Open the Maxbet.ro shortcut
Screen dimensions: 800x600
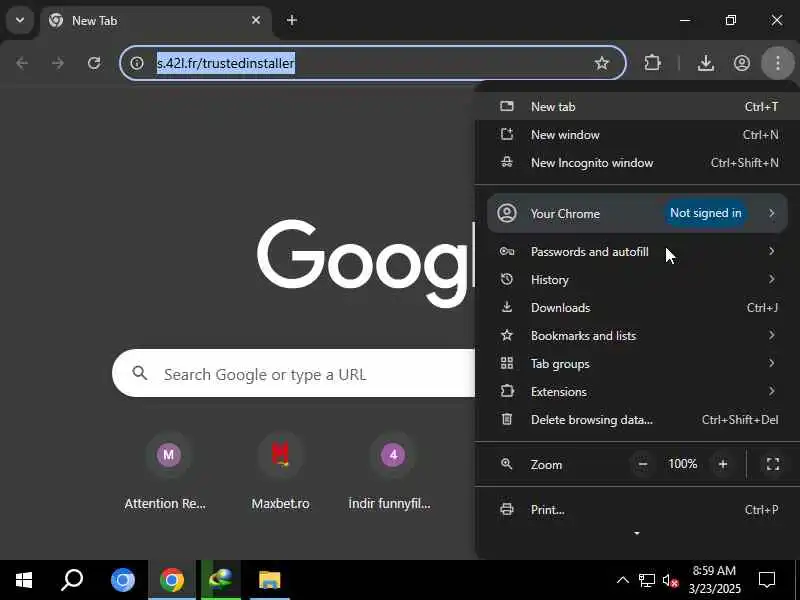(280, 473)
